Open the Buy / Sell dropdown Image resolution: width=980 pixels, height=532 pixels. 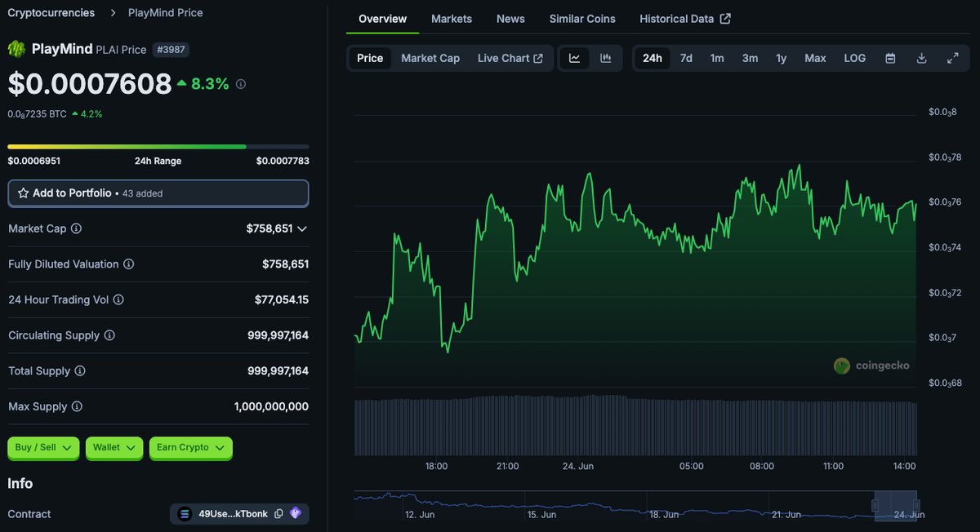[43, 447]
